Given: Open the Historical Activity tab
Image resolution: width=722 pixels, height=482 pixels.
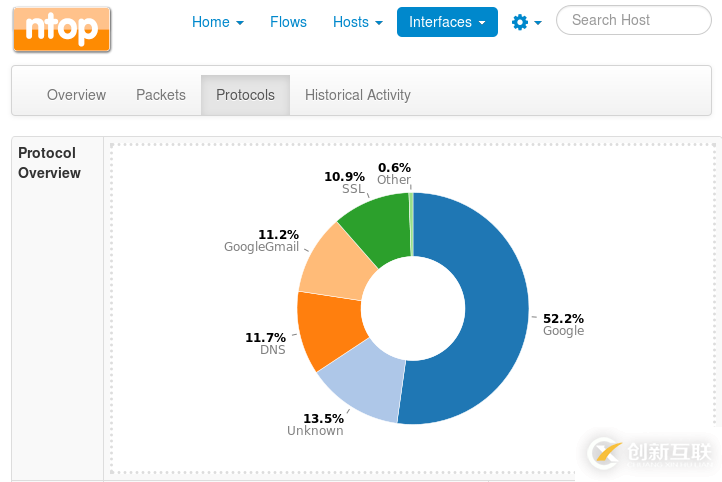Looking at the screenshot, I should pyautogui.click(x=357, y=95).
